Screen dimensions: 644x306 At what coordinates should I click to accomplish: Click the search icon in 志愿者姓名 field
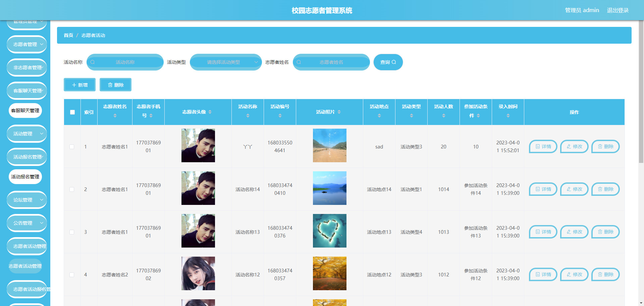(x=299, y=62)
